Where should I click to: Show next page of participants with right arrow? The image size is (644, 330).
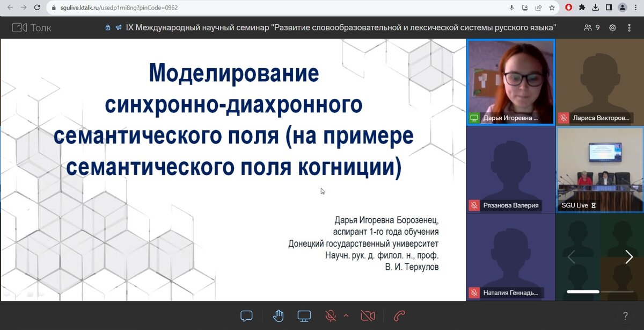pos(629,257)
